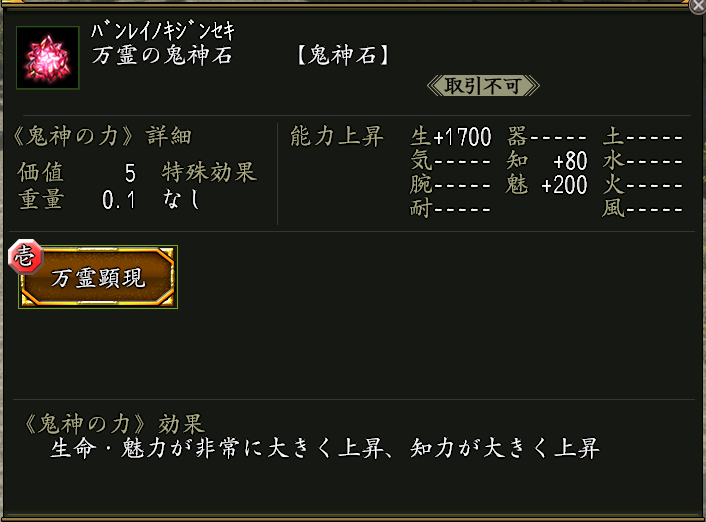Viewport: 706px width, 522px height.
Task: Select the 【鬼神石】 category tag
Action: click(342, 55)
